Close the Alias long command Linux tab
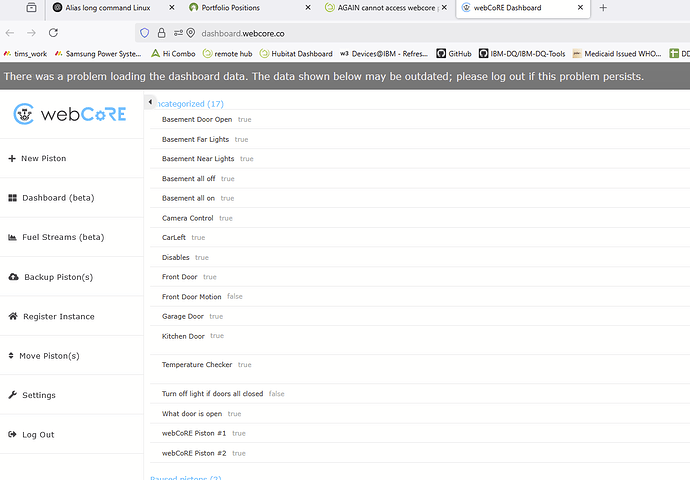 pos(172,7)
